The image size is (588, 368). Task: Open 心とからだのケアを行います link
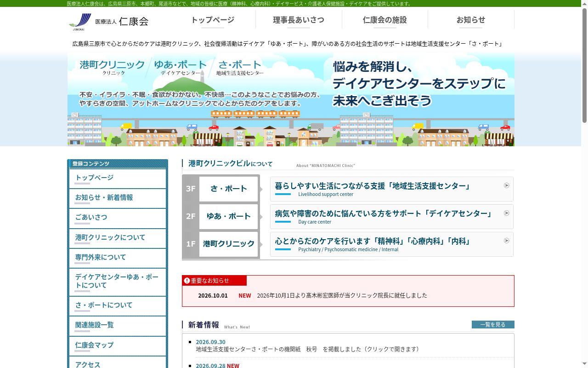391,244
